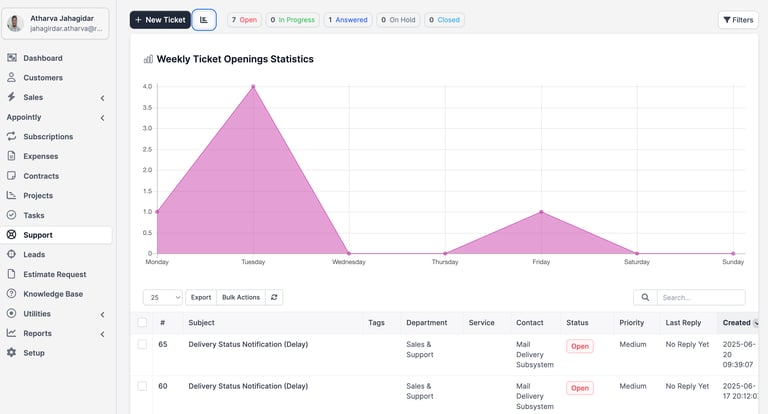Select the checkbox for ticket 60
This screenshot has height=414, width=768.
pyautogui.click(x=142, y=385)
